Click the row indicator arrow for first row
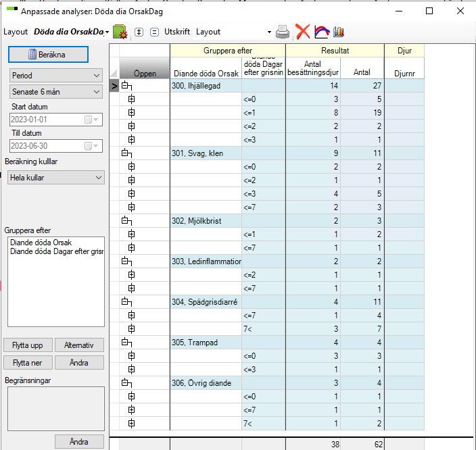This screenshot has height=450, width=476. 114,86
